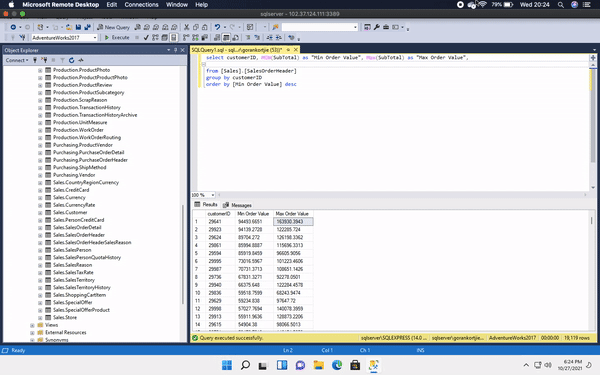Click the Copy toolbar icon

point(196,27)
